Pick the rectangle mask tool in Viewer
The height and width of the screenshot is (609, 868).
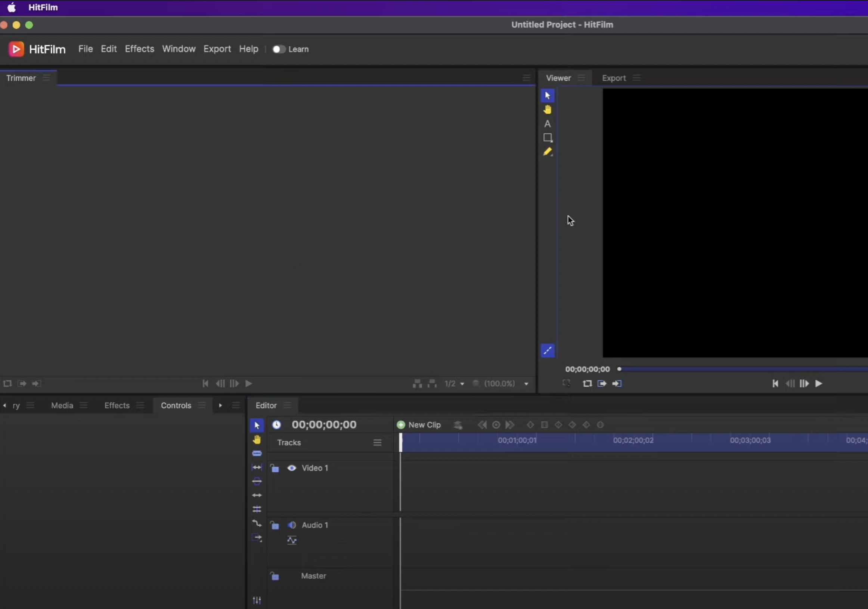point(548,138)
